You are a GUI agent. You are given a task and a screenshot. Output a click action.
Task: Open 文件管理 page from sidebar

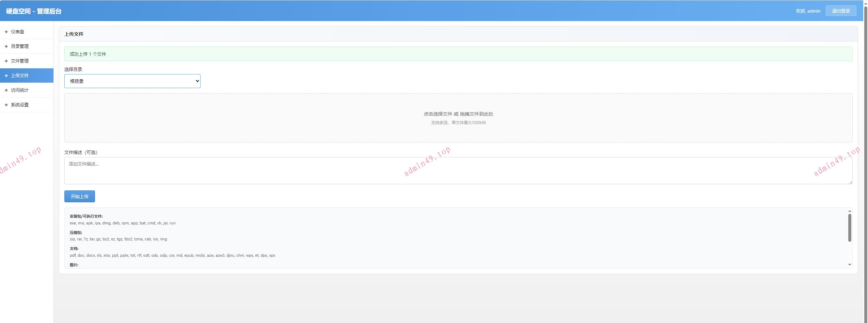(x=20, y=61)
